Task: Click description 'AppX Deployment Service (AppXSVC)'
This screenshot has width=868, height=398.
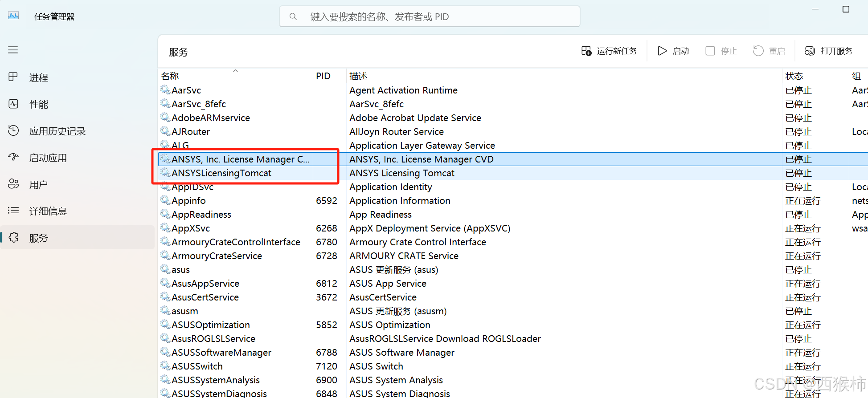Action: 430,228
